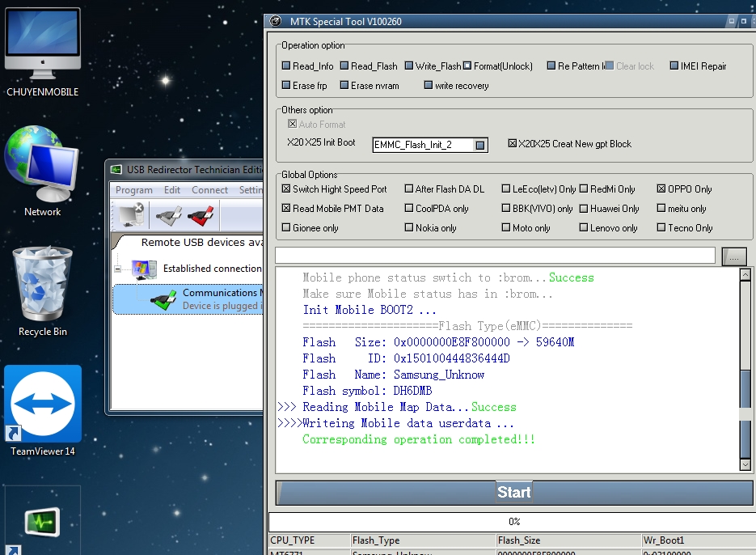756x555 pixels.
Task: Enable the RedMi Only checkbox
Action: (584, 189)
